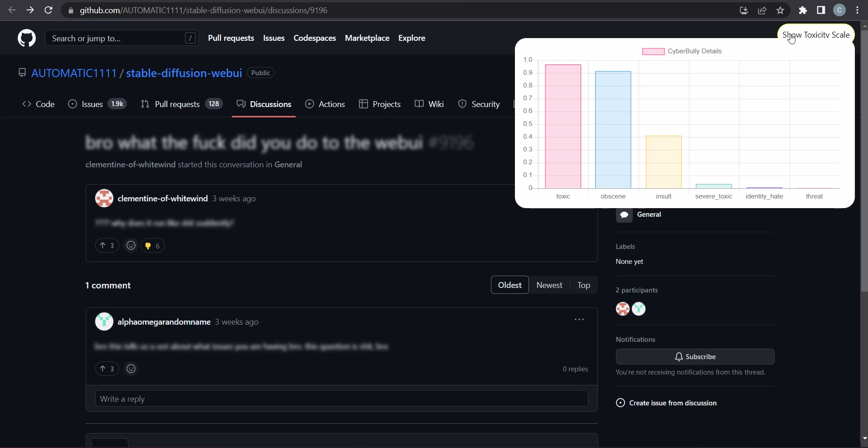Add emoji reaction to clementine's post

tap(131, 245)
